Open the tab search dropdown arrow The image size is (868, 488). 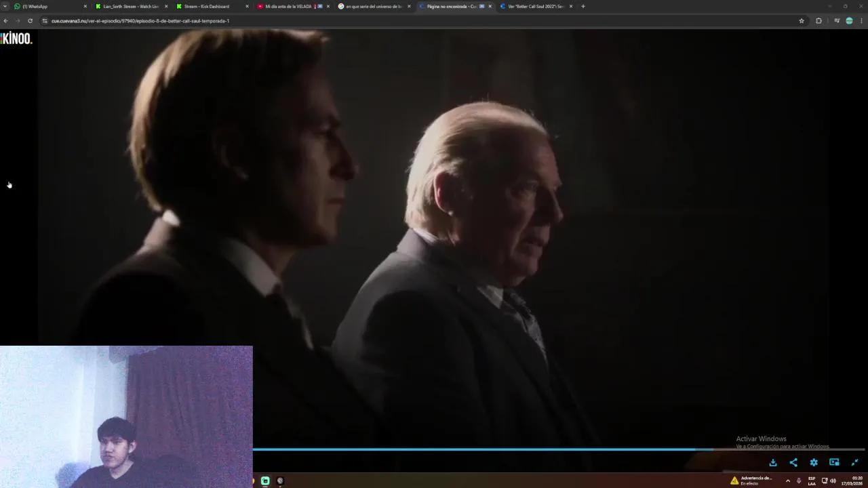point(5,6)
